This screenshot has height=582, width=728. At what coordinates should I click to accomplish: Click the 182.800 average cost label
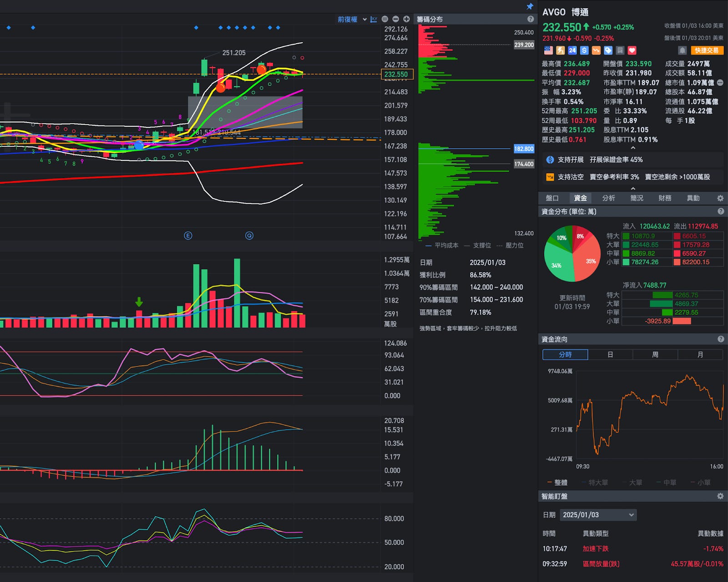[x=524, y=149]
